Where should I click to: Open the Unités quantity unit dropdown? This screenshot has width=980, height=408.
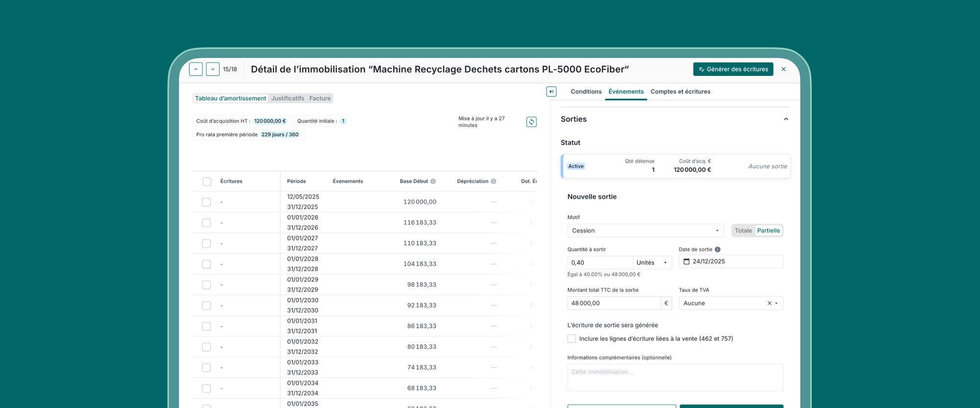[652, 263]
